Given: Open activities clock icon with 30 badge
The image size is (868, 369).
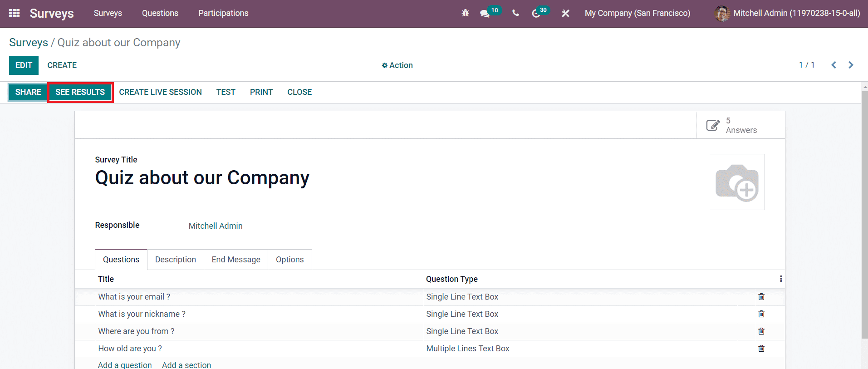Looking at the screenshot, I should (536, 14).
